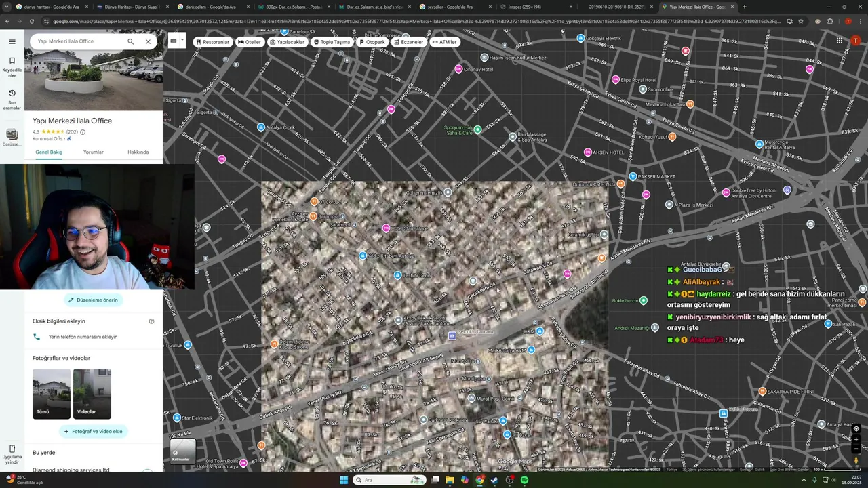Open the weather widget showing 26°C
868x488 pixels.
click(24, 480)
